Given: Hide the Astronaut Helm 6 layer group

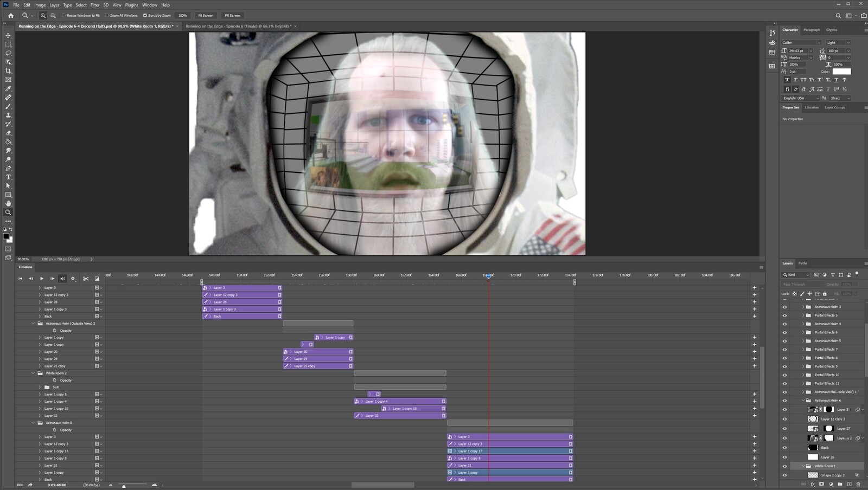Looking at the screenshot, I should point(784,401).
